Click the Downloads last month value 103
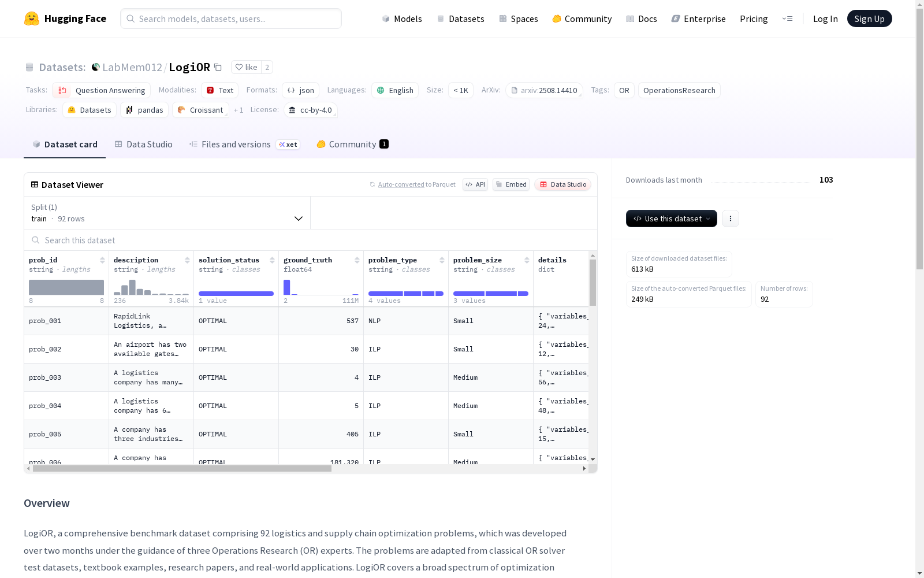Viewport: 924px width, 578px height. [826, 180]
